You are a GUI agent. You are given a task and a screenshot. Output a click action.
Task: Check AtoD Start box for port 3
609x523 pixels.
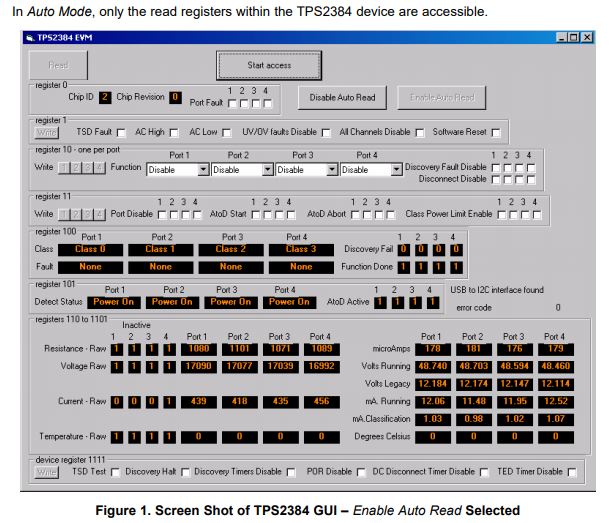(279, 215)
